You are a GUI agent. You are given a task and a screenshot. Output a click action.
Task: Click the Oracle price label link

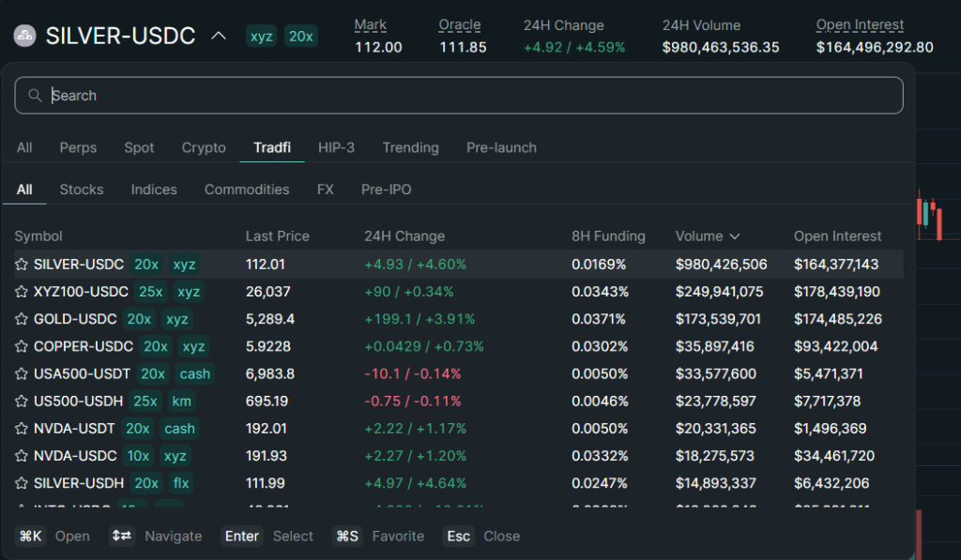coord(459,24)
